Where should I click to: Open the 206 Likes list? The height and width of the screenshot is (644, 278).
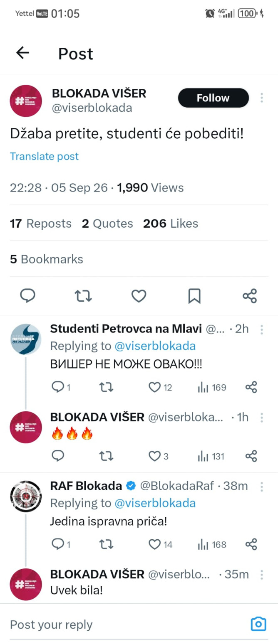point(171,224)
